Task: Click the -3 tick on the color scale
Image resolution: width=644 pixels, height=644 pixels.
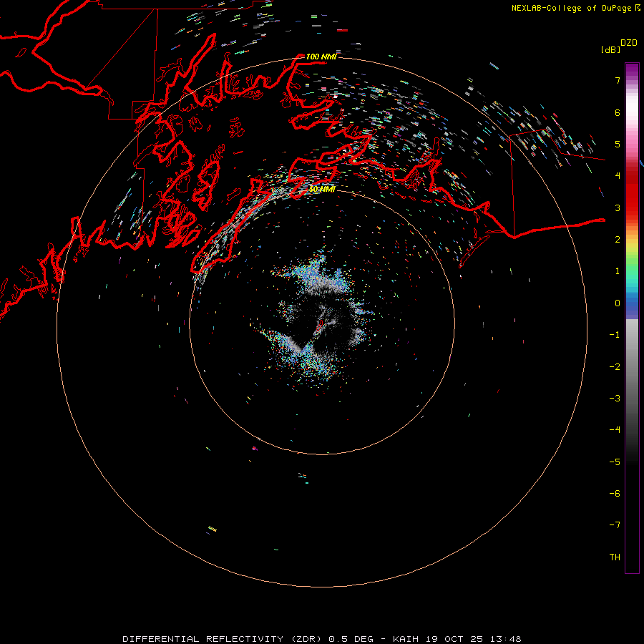Action: pyautogui.click(x=615, y=399)
